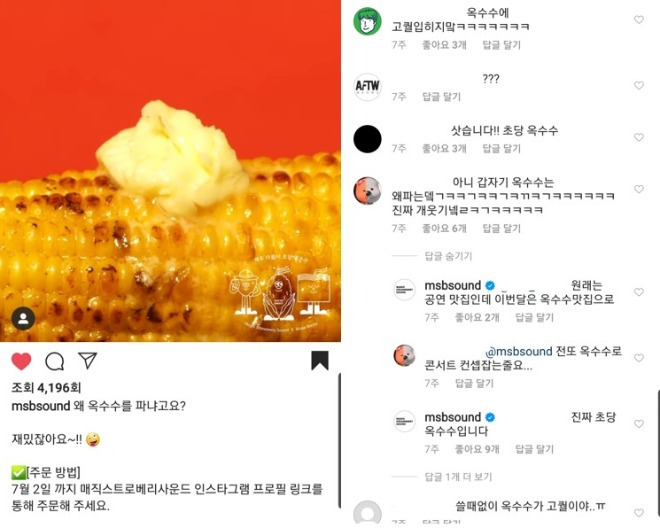The image size is (660, 528).
Task: Like the '???' comment heart
Action: (639, 85)
